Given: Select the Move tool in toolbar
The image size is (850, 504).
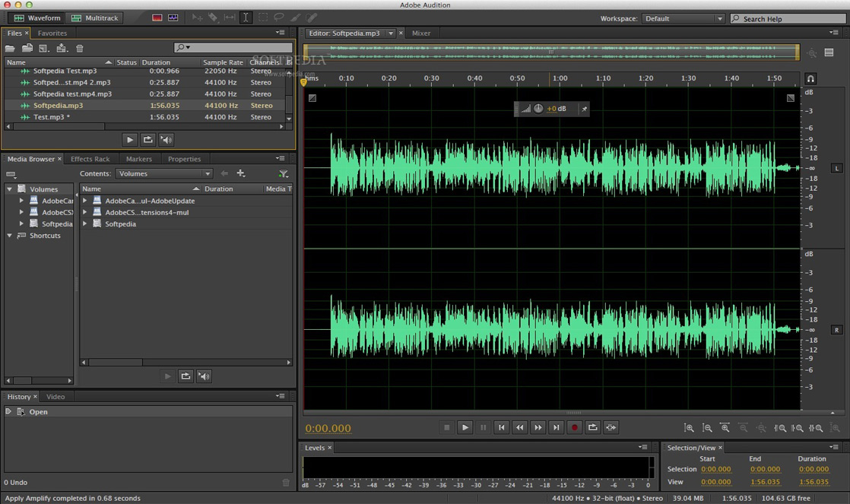Looking at the screenshot, I should (198, 18).
